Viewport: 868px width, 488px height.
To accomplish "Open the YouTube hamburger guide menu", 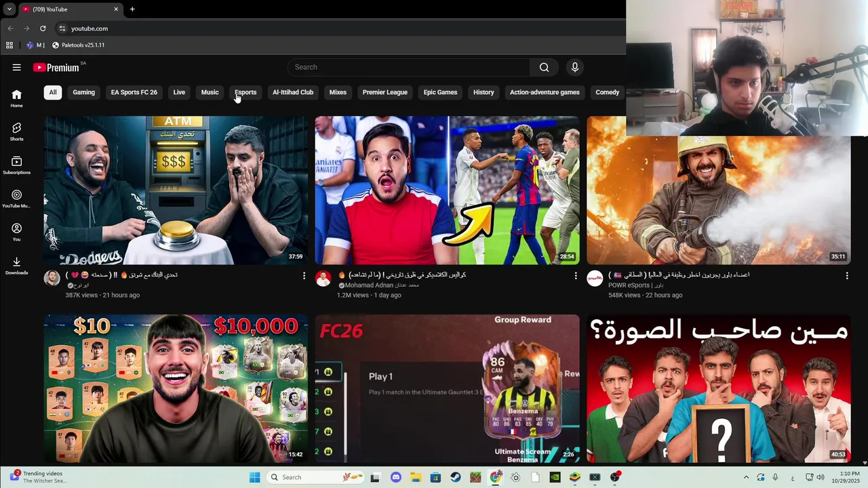I will tap(16, 67).
